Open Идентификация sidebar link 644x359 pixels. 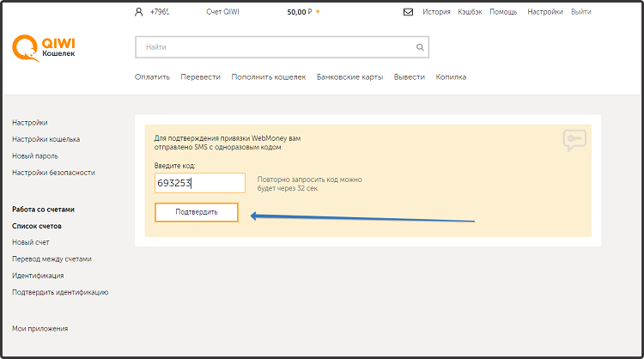click(38, 276)
